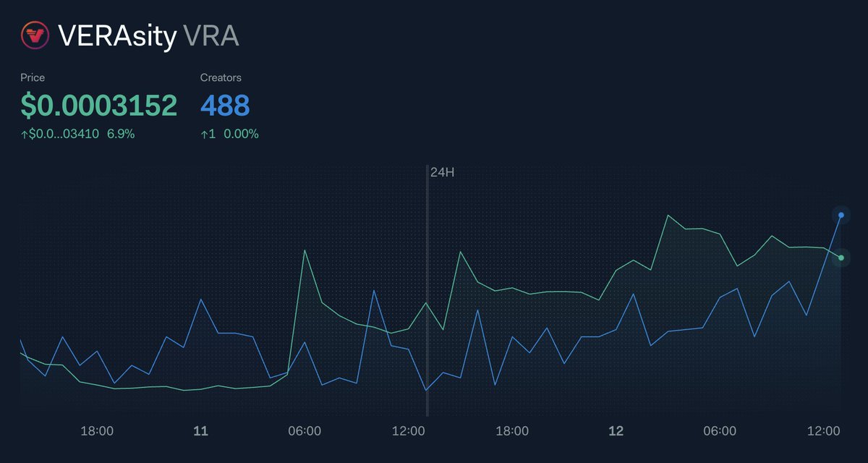This screenshot has height=463, width=868.
Task: Expand the Creators section details
Action: [x=221, y=77]
